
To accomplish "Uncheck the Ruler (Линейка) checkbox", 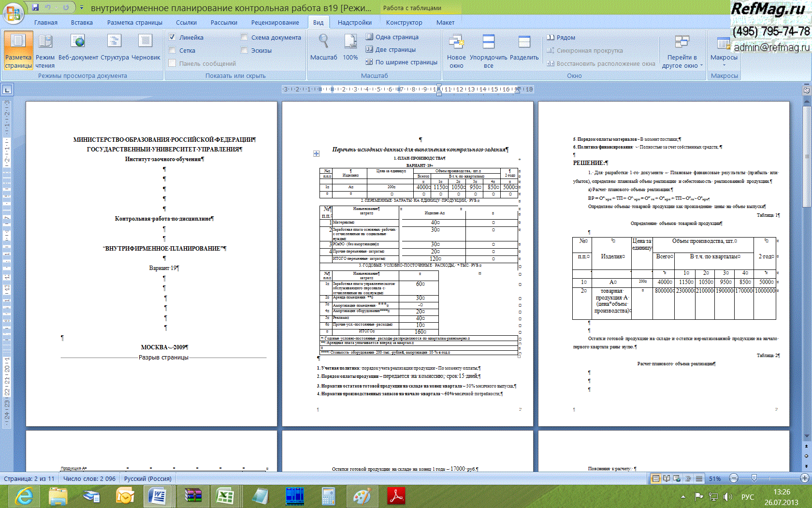I will [x=172, y=37].
